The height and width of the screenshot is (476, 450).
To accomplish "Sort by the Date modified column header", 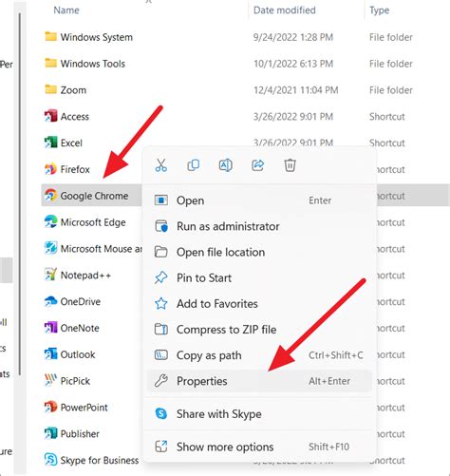I will pyautogui.click(x=285, y=10).
